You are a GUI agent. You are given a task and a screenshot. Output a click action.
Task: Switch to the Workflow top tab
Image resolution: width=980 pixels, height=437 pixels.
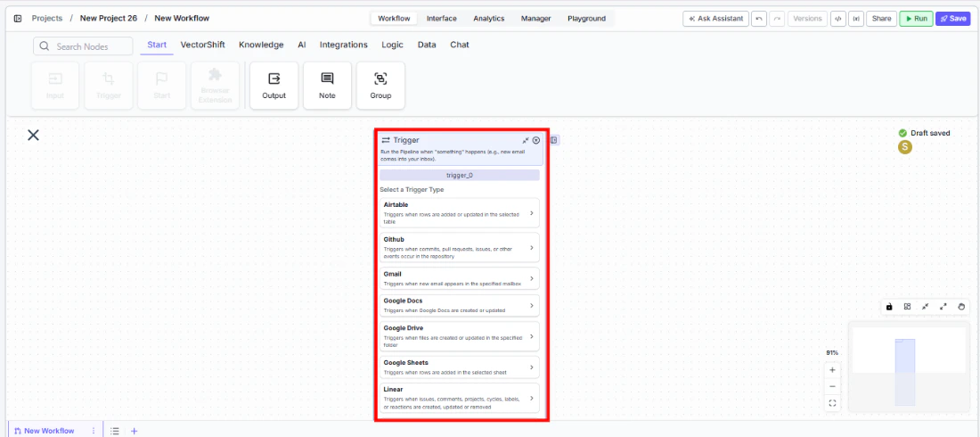[395, 19]
